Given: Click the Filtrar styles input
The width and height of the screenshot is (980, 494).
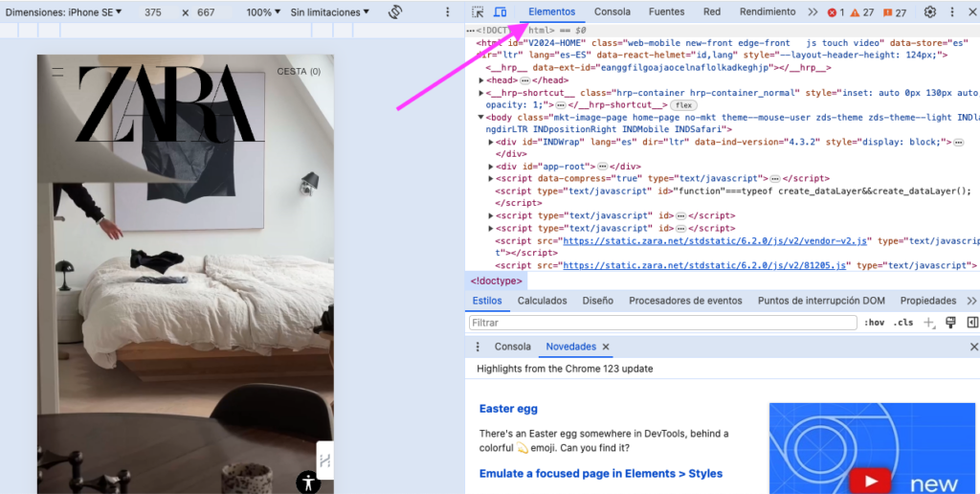Looking at the screenshot, I should coord(662,323).
